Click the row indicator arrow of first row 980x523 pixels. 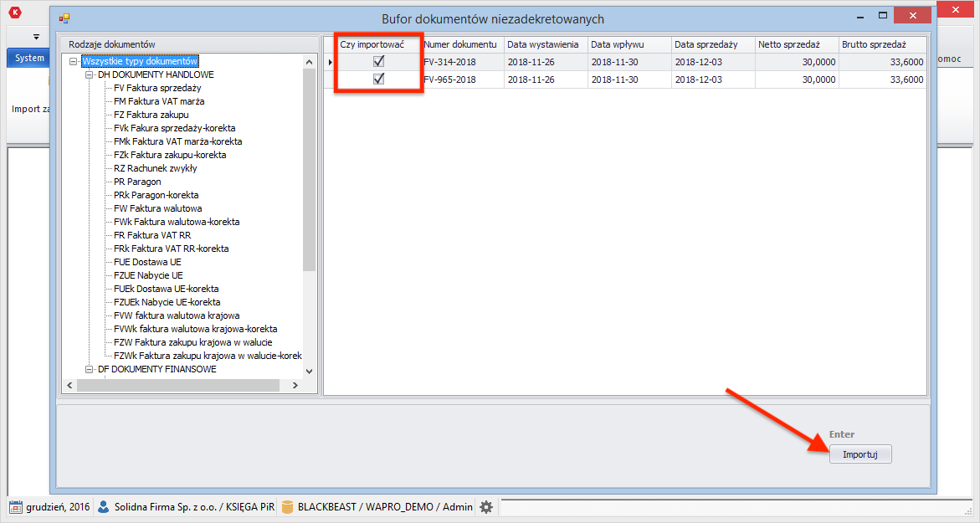point(329,62)
